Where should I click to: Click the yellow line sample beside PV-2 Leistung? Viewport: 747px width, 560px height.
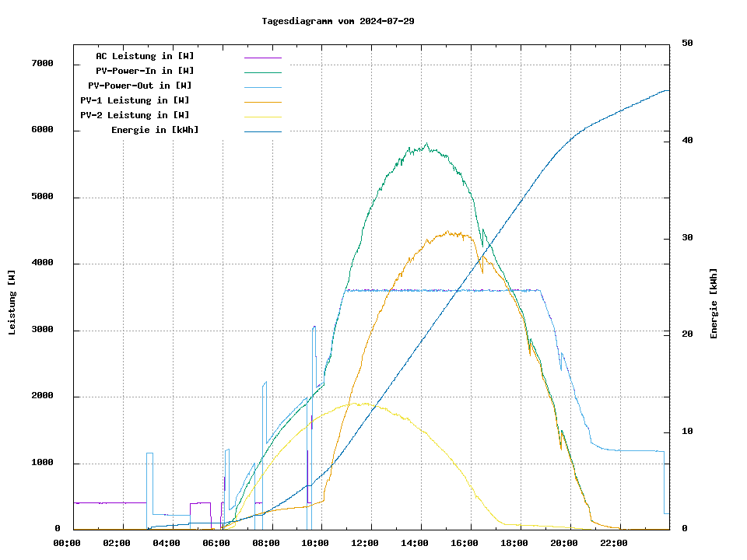(262, 117)
